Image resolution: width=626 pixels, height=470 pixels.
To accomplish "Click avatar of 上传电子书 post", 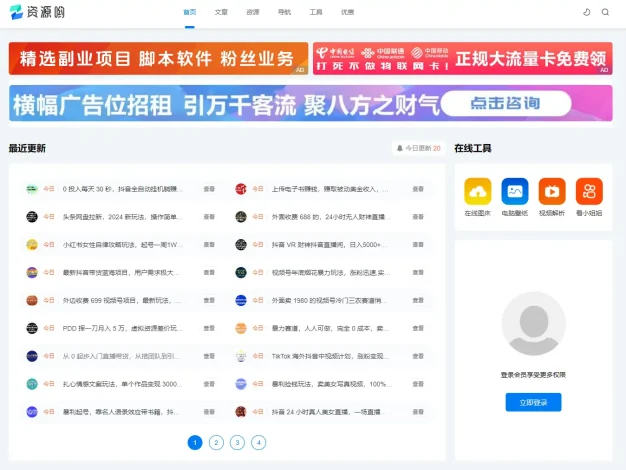I will pyautogui.click(x=241, y=189).
